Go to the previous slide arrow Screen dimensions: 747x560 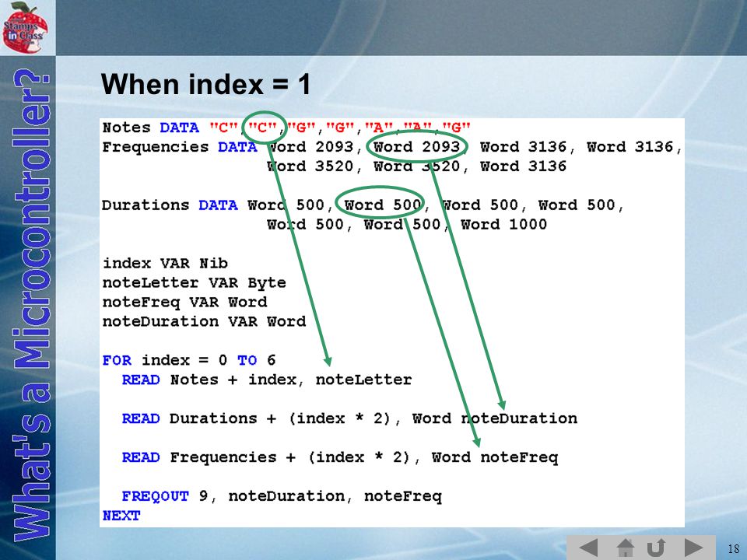588,547
